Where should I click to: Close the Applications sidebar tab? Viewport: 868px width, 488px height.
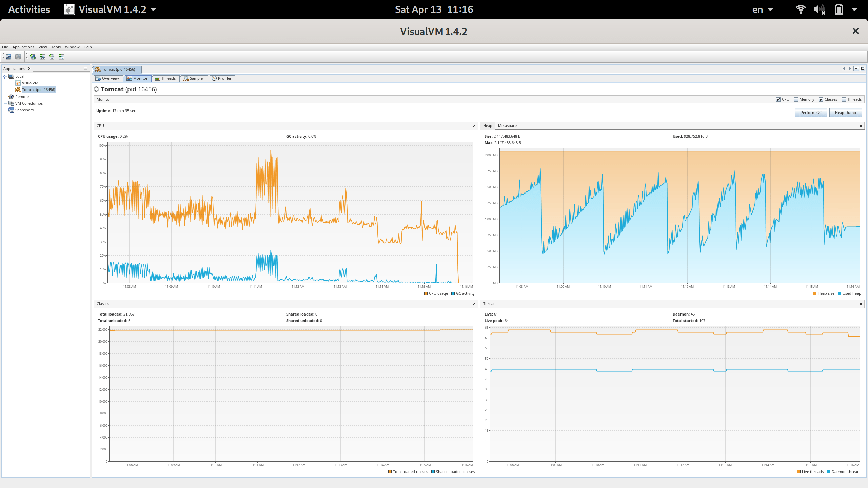[x=30, y=69]
